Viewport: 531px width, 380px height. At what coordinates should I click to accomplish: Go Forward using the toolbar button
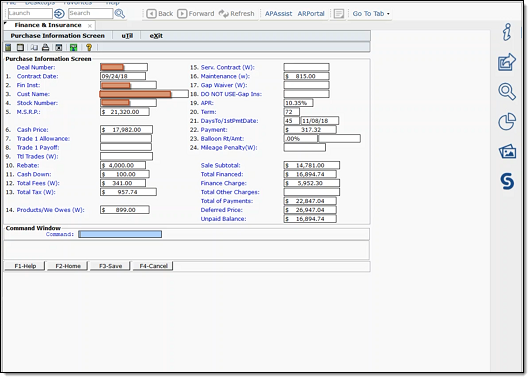point(196,14)
